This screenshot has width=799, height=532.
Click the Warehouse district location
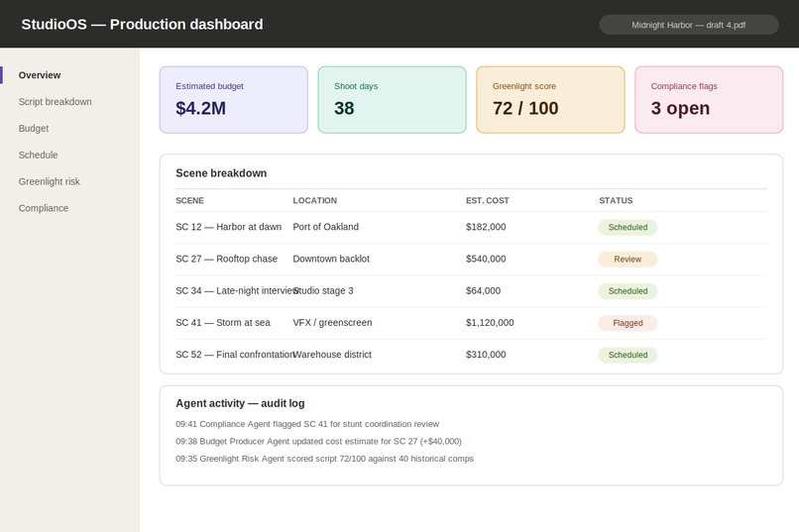(x=332, y=355)
